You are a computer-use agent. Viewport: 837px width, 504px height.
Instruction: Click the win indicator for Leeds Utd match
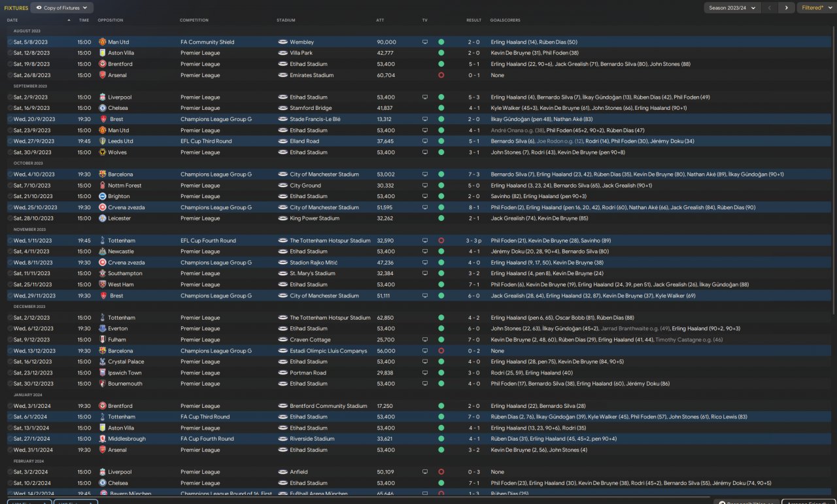pos(441,141)
